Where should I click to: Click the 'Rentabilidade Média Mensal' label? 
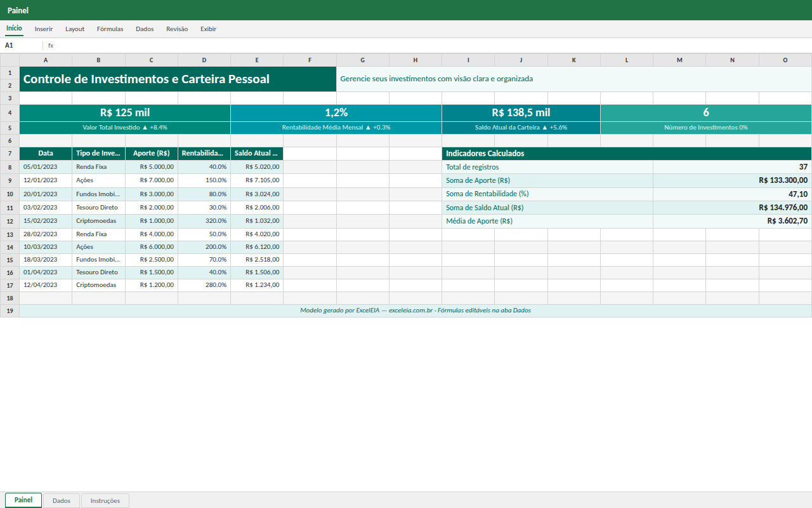coord(336,128)
